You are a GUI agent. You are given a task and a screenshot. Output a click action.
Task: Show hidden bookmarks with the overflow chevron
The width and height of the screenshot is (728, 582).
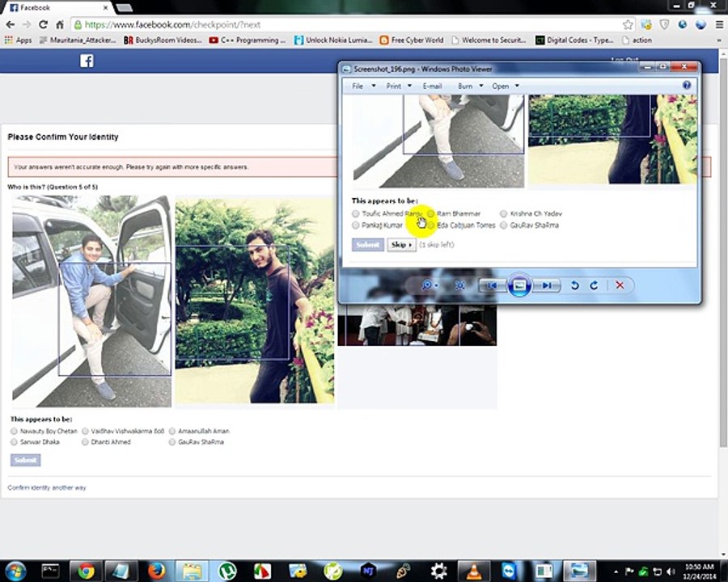pos(719,40)
